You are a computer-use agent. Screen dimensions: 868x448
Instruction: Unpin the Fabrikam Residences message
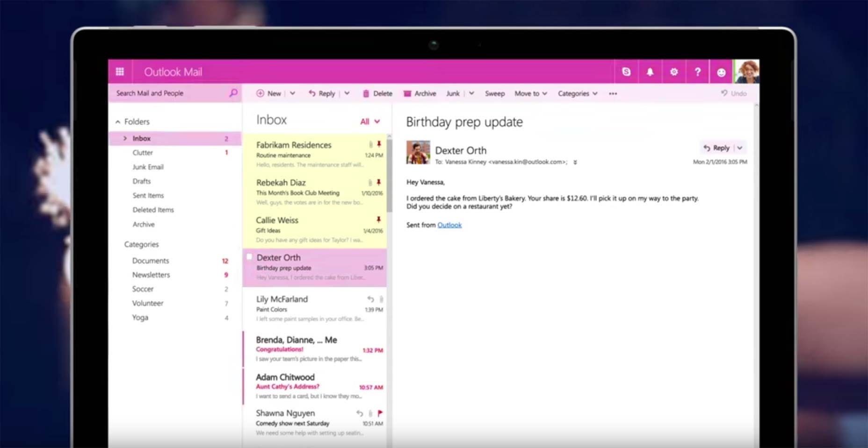click(x=379, y=144)
